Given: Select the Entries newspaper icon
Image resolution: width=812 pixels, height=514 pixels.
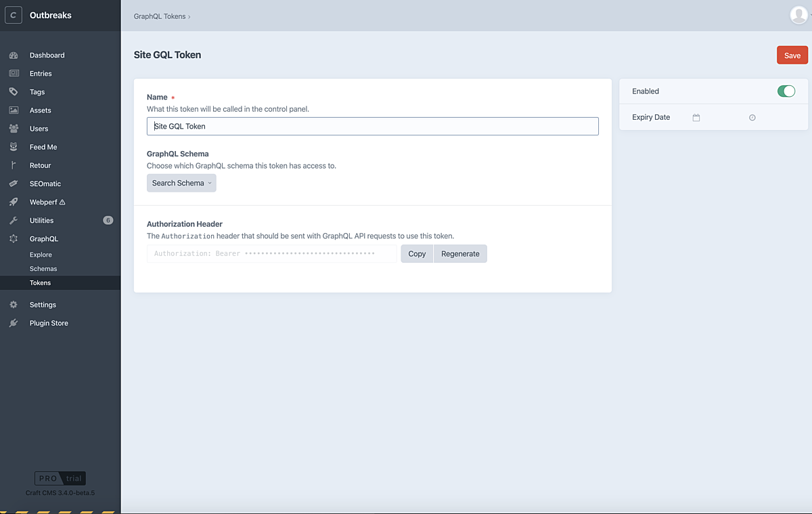Looking at the screenshot, I should point(14,73).
